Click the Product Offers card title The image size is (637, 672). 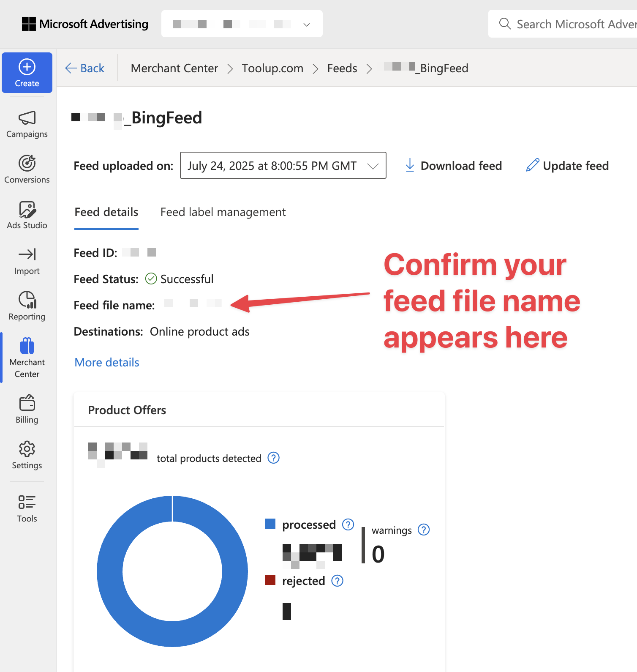127,410
